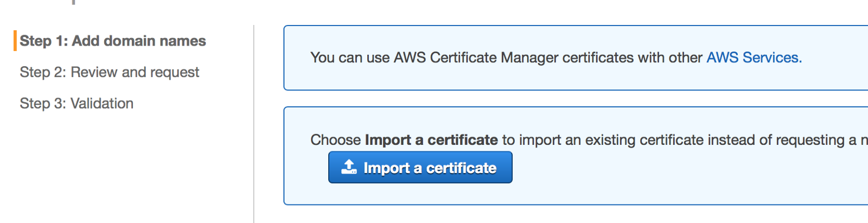
Task: Go to Step 2: Review and request
Action: (x=109, y=72)
